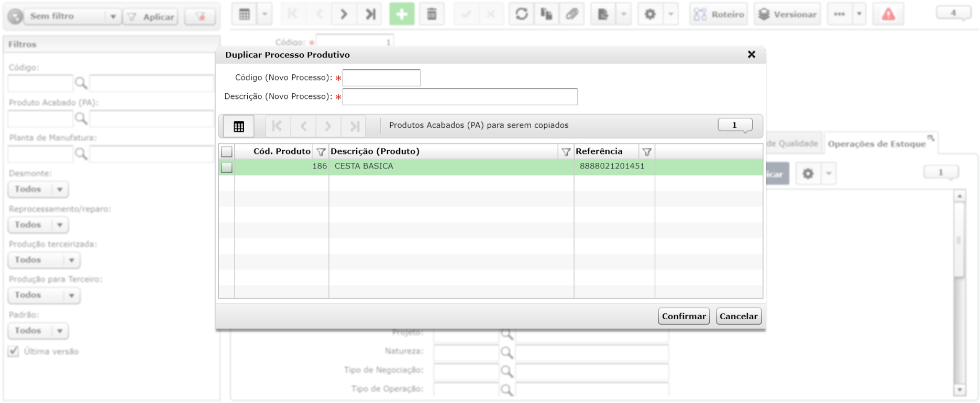The height and width of the screenshot is (403, 980).
Task: Click the vertical scrollbar down arrow
Action: (x=960, y=389)
